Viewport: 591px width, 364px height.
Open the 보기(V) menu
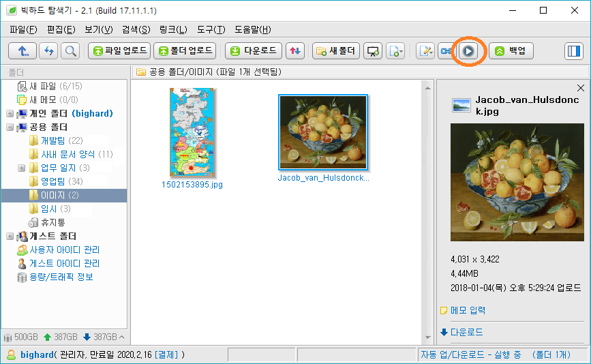tap(99, 30)
